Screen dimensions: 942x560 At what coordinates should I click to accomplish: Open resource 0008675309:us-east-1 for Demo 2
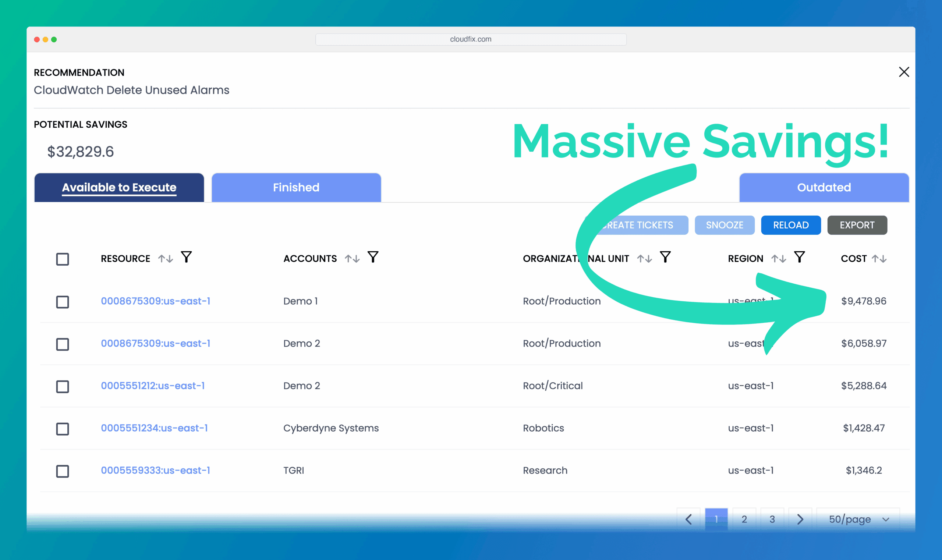pyautogui.click(x=156, y=343)
